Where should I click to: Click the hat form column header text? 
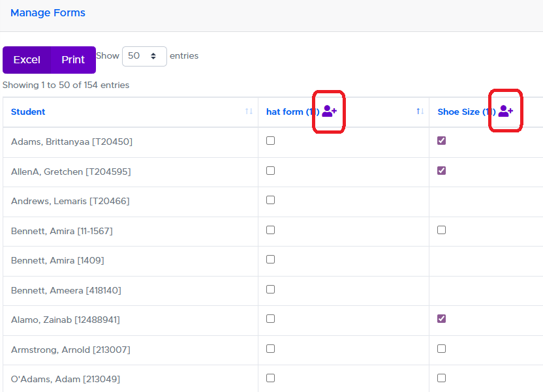(285, 112)
